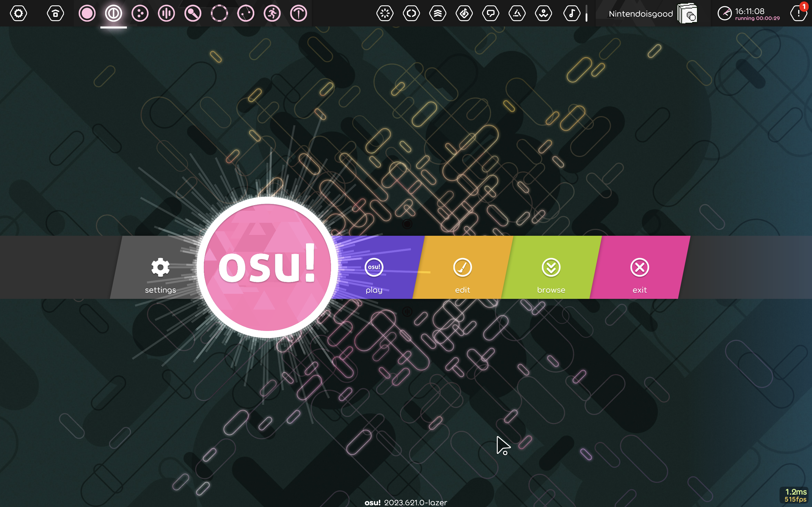Click the large pink osu! logo

click(x=267, y=267)
